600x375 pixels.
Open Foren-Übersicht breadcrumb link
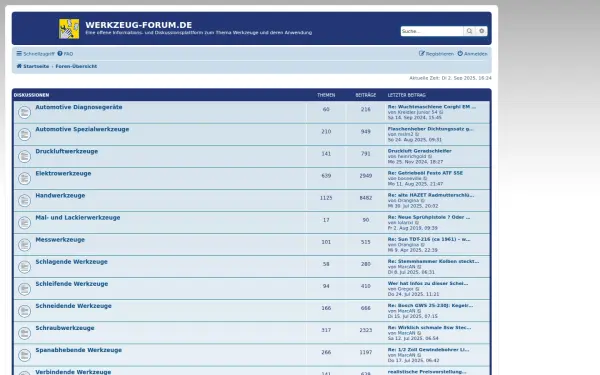76,66
